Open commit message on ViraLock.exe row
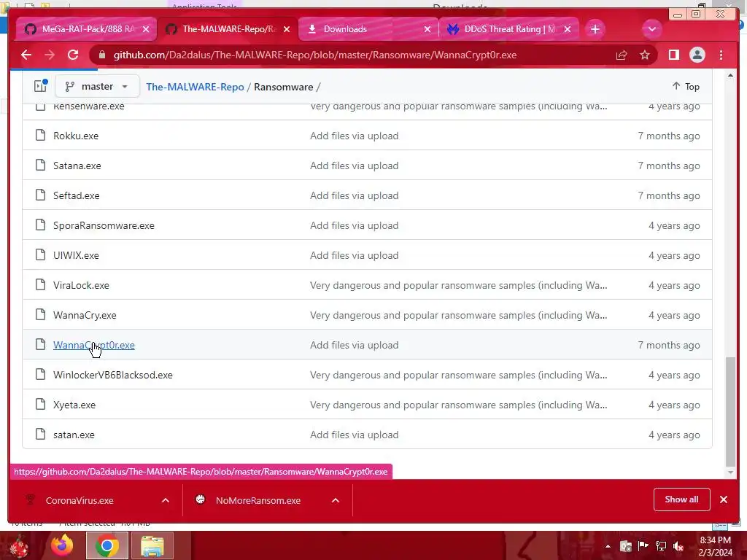The width and height of the screenshot is (747, 560). tap(458, 285)
